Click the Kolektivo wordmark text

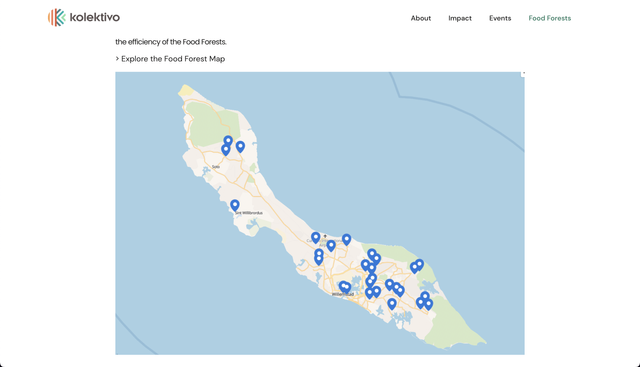(95, 18)
